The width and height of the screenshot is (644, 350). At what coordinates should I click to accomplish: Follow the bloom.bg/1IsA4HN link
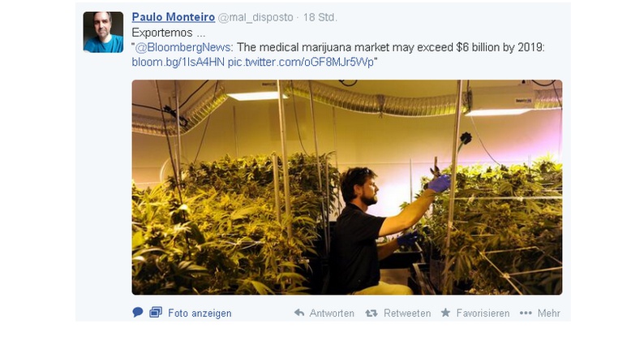(x=178, y=62)
